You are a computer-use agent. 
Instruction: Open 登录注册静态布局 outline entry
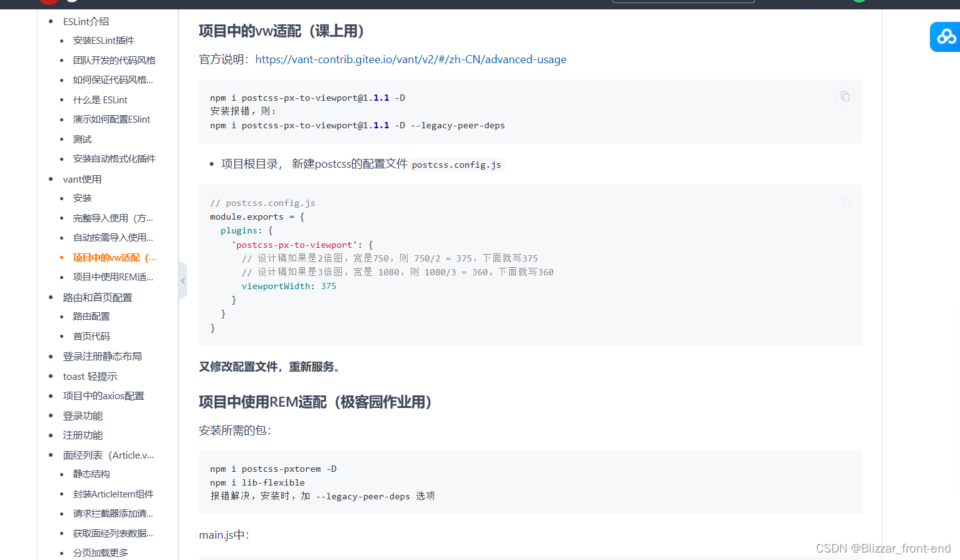coord(102,356)
